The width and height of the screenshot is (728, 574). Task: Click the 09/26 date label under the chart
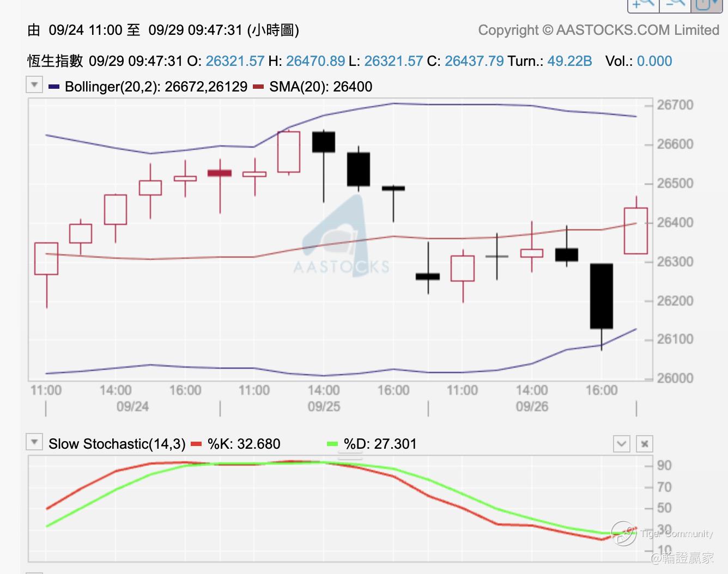(532, 407)
